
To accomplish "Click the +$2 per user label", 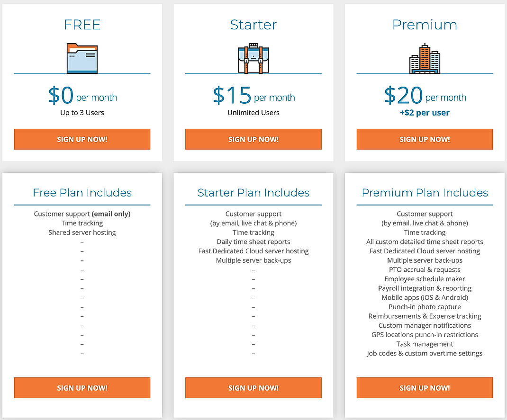I will (425, 113).
